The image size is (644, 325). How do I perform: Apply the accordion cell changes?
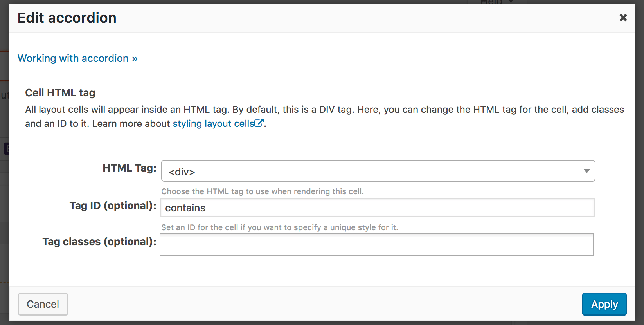[604, 304]
